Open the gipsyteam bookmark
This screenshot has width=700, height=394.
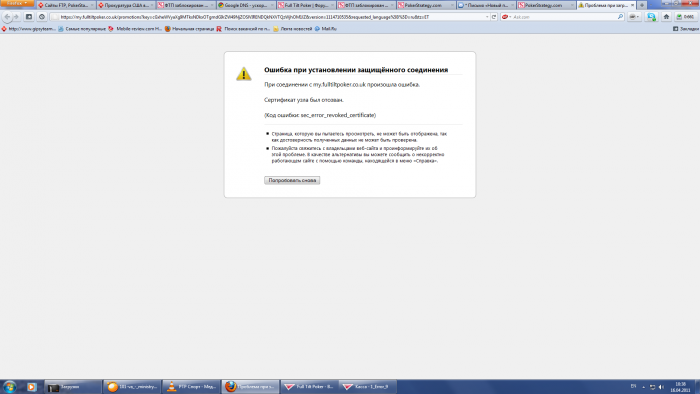coord(28,29)
